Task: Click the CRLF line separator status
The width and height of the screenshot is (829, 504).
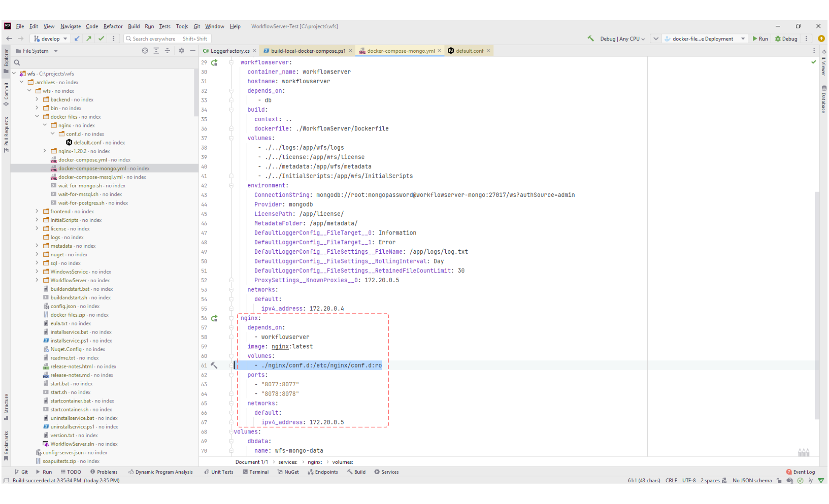Action: pyautogui.click(x=671, y=481)
